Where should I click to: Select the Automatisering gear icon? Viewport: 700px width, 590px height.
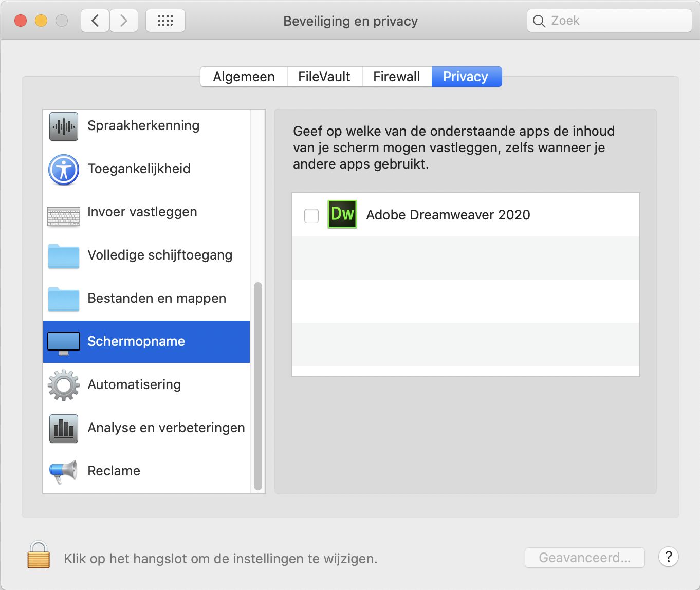click(x=63, y=385)
